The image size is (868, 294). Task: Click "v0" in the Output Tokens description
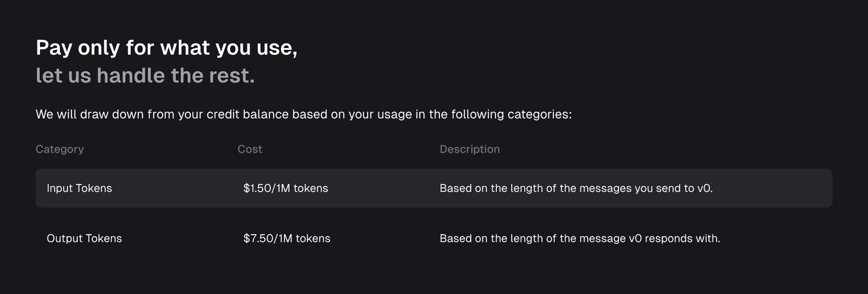(635, 238)
